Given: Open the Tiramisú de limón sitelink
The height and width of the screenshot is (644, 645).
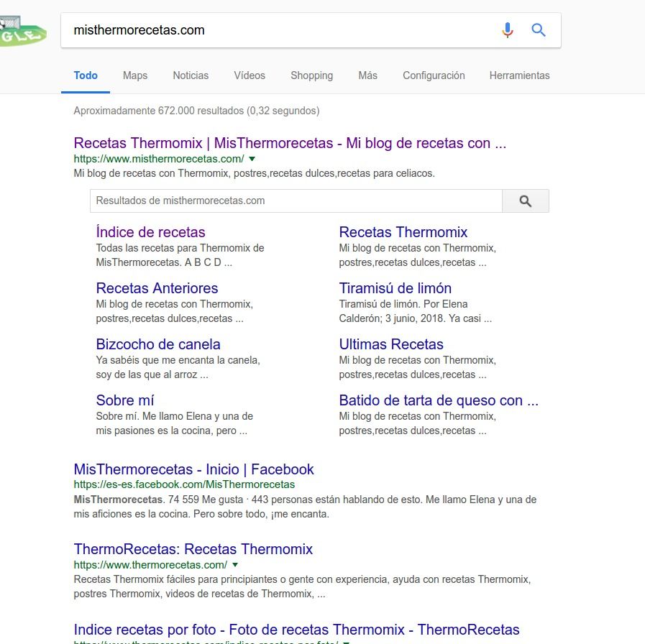Looking at the screenshot, I should [x=395, y=288].
